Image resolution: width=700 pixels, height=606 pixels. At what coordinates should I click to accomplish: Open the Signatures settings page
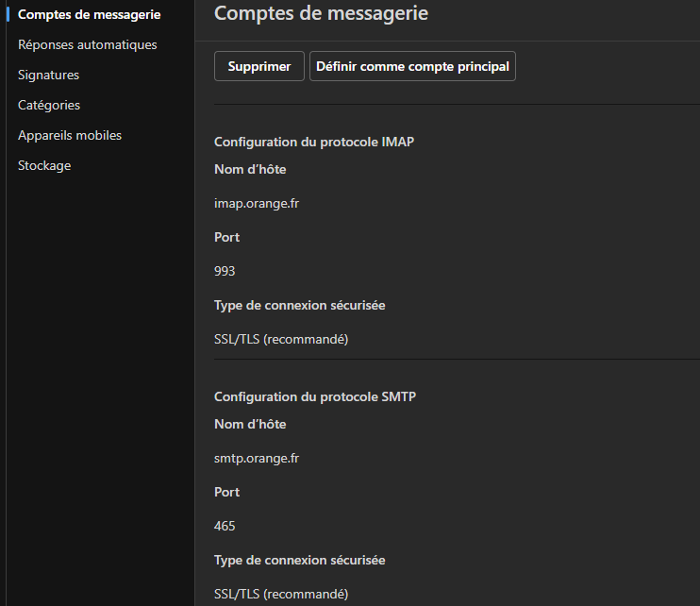(x=48, y=75)
